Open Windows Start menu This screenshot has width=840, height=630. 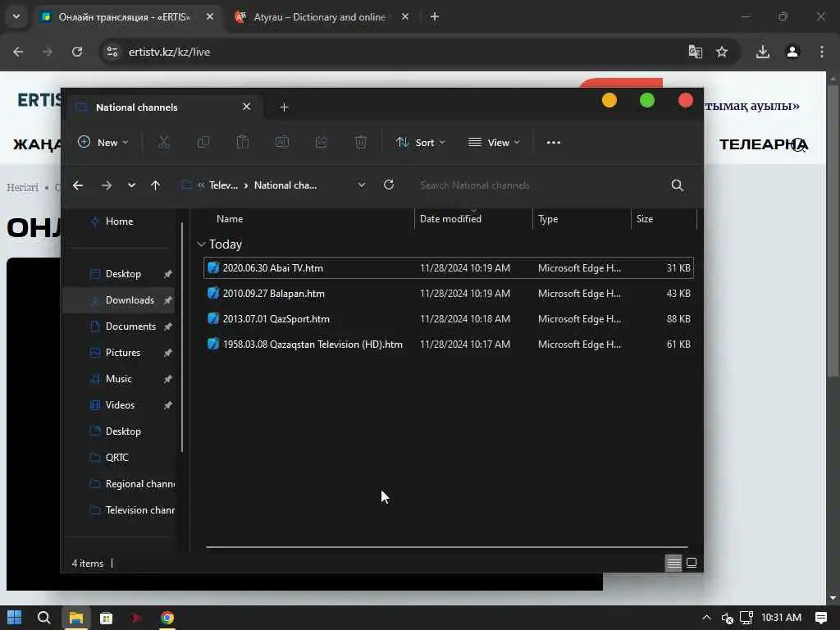(15, 618)
